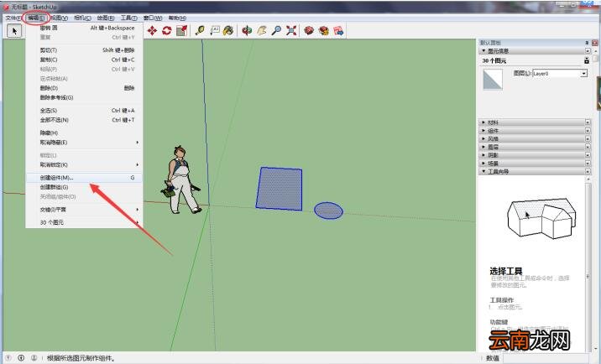The image size is (601, 364).
Task: Open the Extension Warehouse icon
Action: point(324,31)
